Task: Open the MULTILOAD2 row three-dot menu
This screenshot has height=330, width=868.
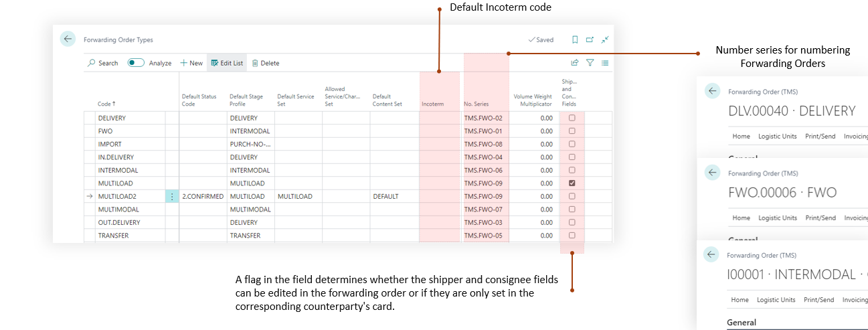Action: coord(172,196)
